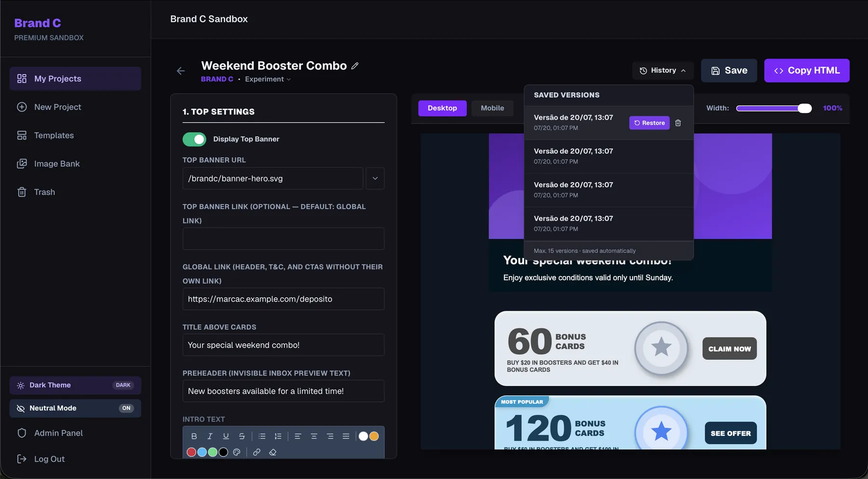868x479 pixels.
Task: Open Image Bank in sidebar
Action: 75,164
